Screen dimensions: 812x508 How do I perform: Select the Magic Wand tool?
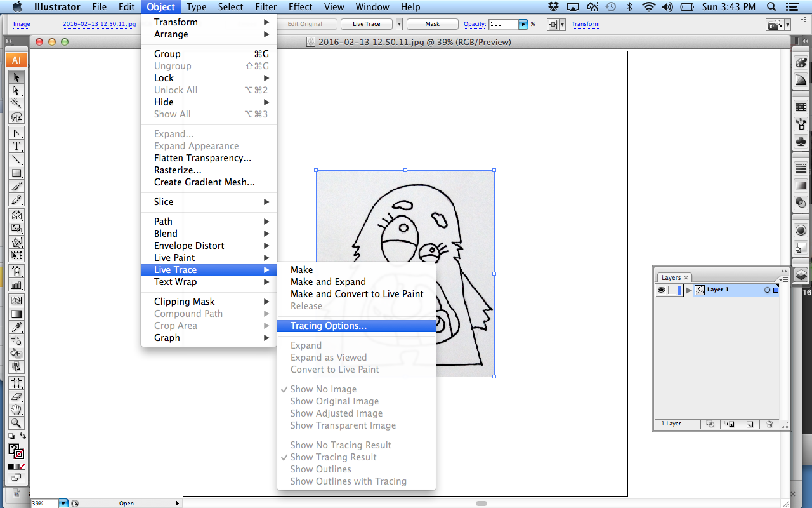[x=16, y=104]
